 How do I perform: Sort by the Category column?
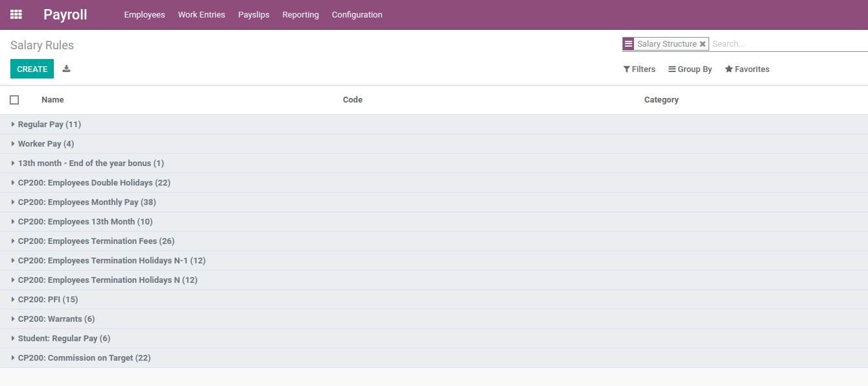(661, 100)
